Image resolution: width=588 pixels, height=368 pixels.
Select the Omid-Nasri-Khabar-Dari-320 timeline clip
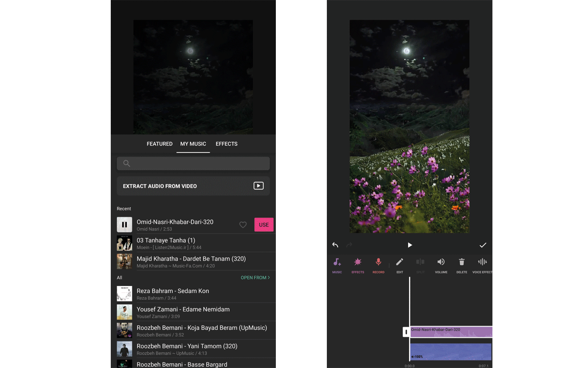pyautogui.click(x=451, y=332)
